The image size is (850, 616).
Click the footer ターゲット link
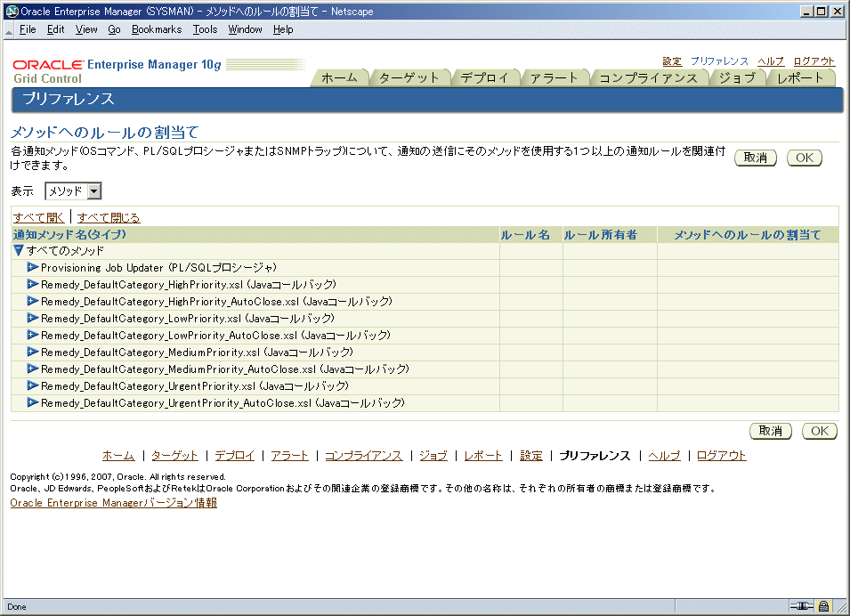174,456
